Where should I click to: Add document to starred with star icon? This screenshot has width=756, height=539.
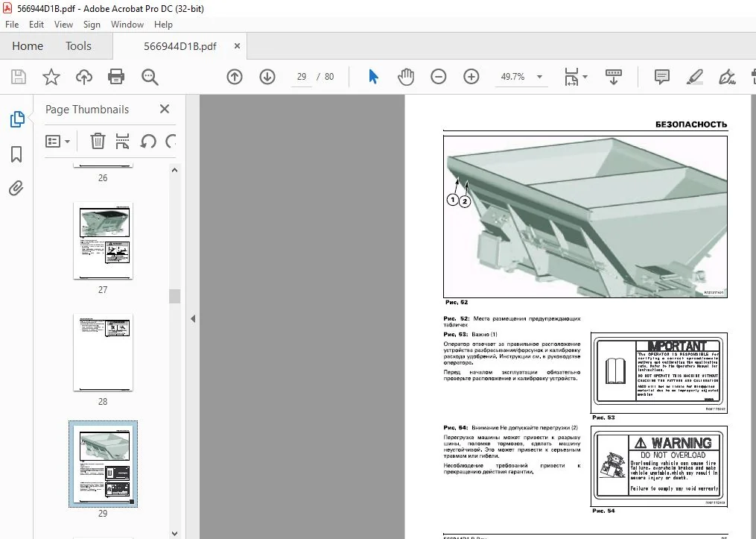pyautogui.click(x=51, y=77)
